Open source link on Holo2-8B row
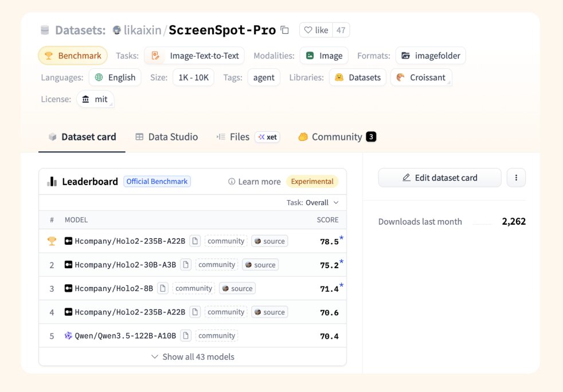The height and width of the screenshot is (392, 563). [x=237, y=288]
